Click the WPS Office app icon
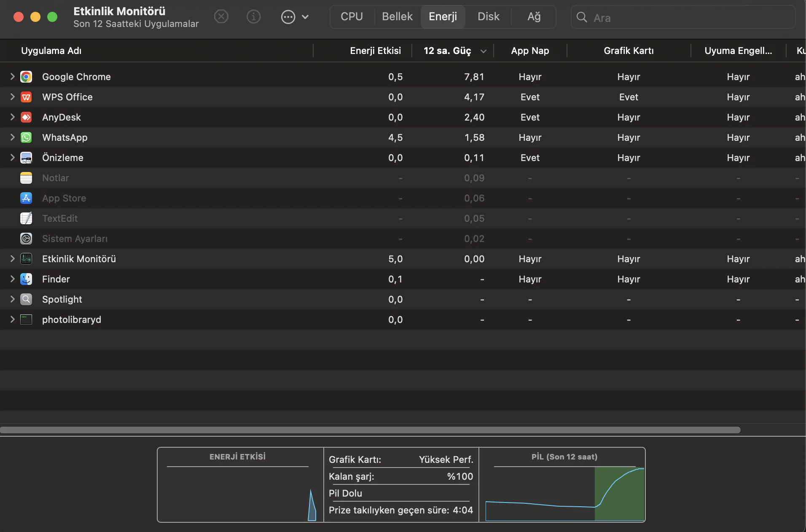The image size is (806, 532). tap(26, 97)
